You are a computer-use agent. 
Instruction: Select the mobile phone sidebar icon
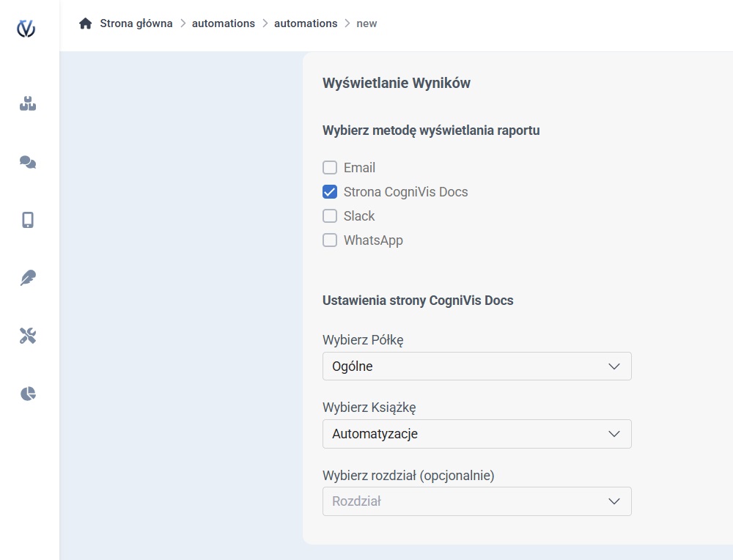[x=28, y=220]
